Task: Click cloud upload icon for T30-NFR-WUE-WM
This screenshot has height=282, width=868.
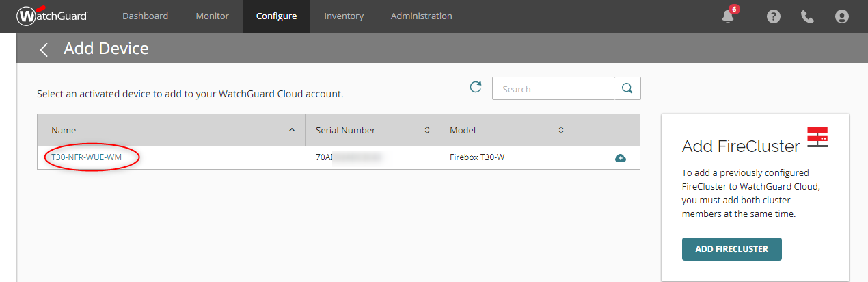Action: (621, 157)
